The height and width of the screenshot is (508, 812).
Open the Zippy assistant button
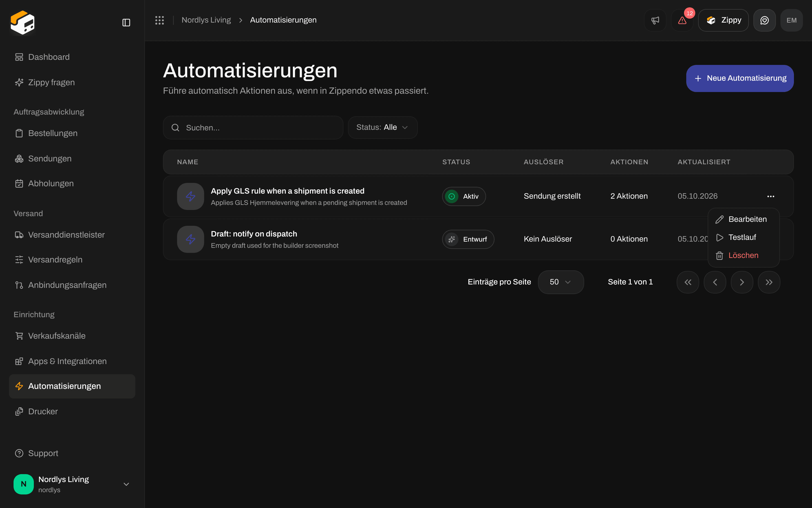tap(723, 20)
